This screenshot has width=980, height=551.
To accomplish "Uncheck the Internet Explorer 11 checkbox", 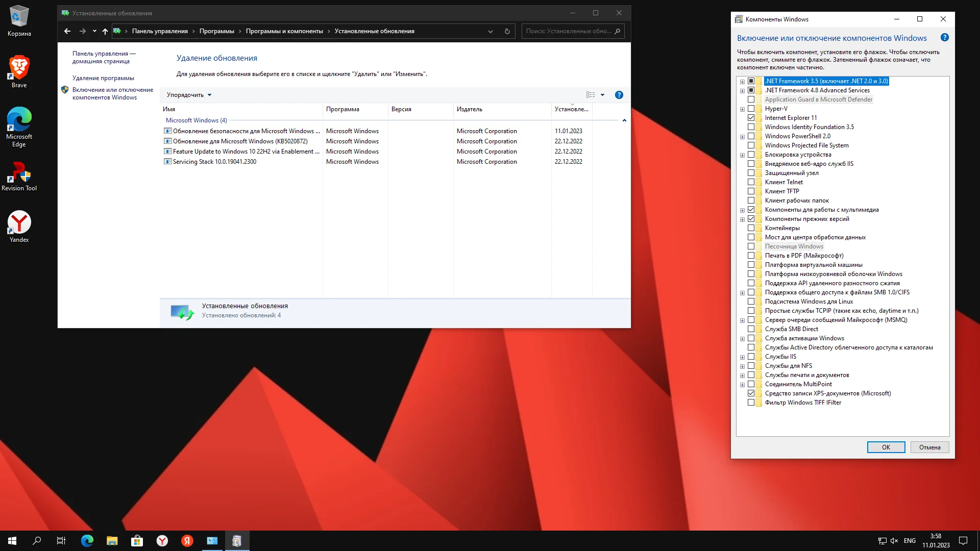I will coord(751,118).
